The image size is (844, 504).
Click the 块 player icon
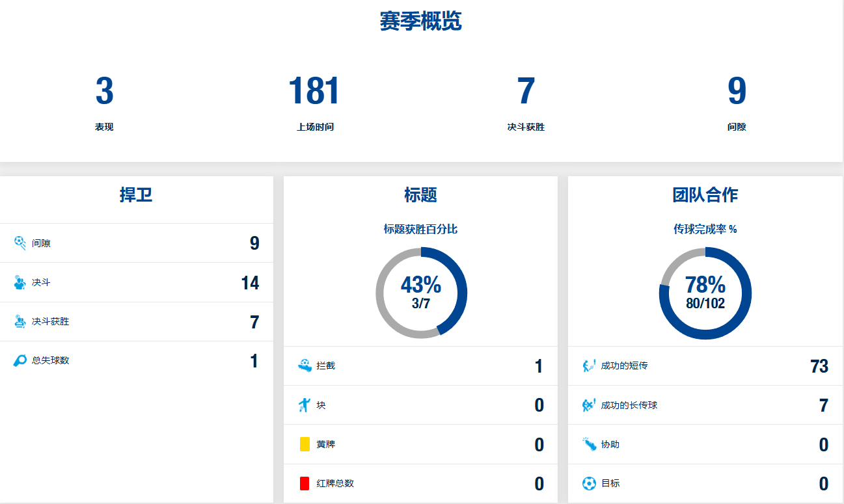[305, 405]
